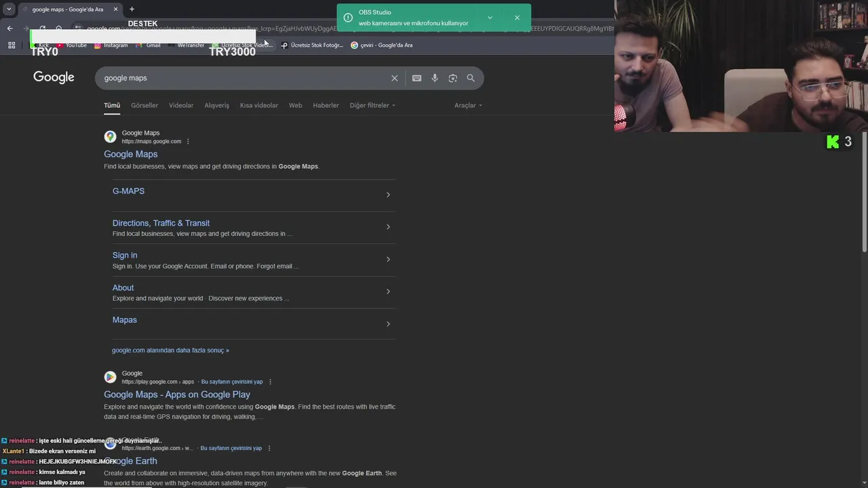Open Directions, Traffic & Transit link
The width and height of the screenshot is (868, 488).
pyautogui.click(x=161, y=223)
